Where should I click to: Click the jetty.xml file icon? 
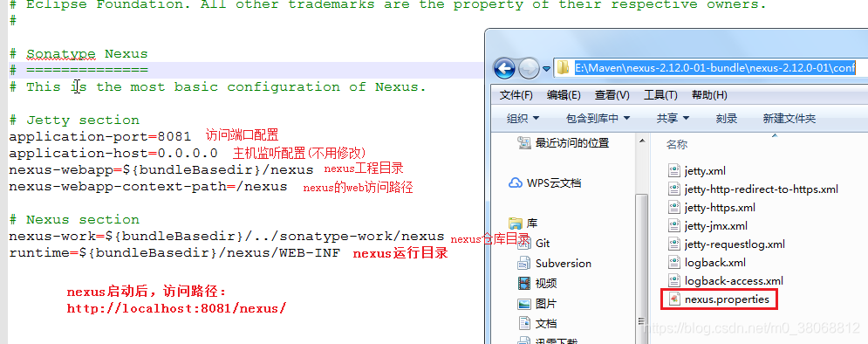tap(673, 170)
